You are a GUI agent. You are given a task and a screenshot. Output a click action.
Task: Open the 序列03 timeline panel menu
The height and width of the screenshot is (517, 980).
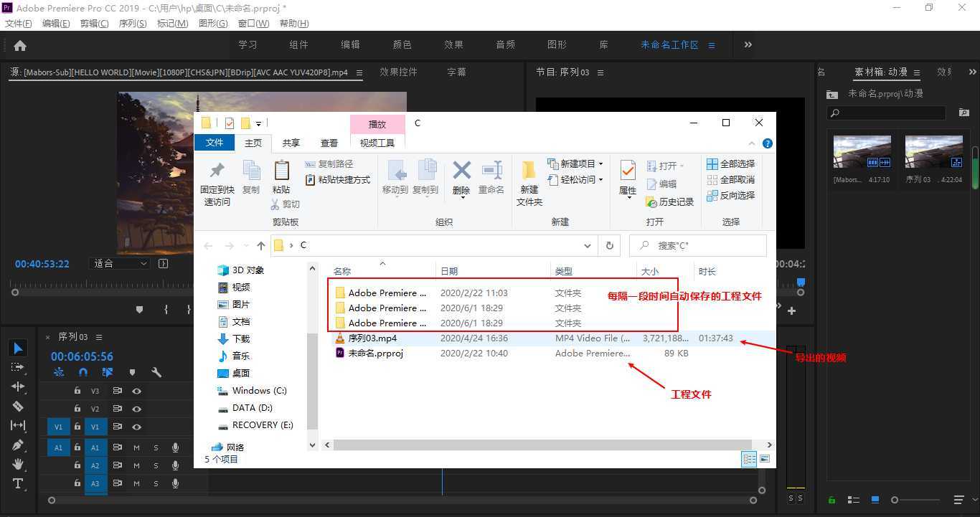click(99, 337)
